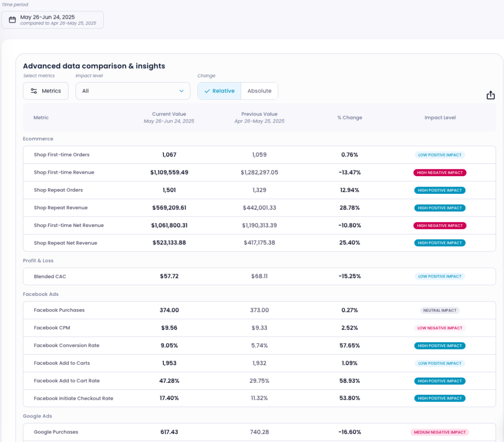The image size is (504, 442).
Task: Select the Relative change toggle
Action: tap(219, 91)
